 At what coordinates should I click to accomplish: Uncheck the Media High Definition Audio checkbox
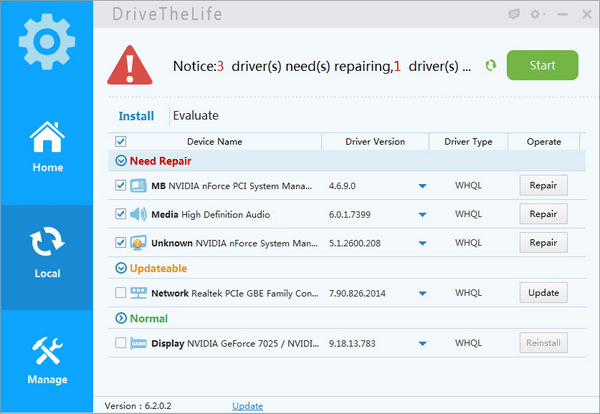click(121, 214)
